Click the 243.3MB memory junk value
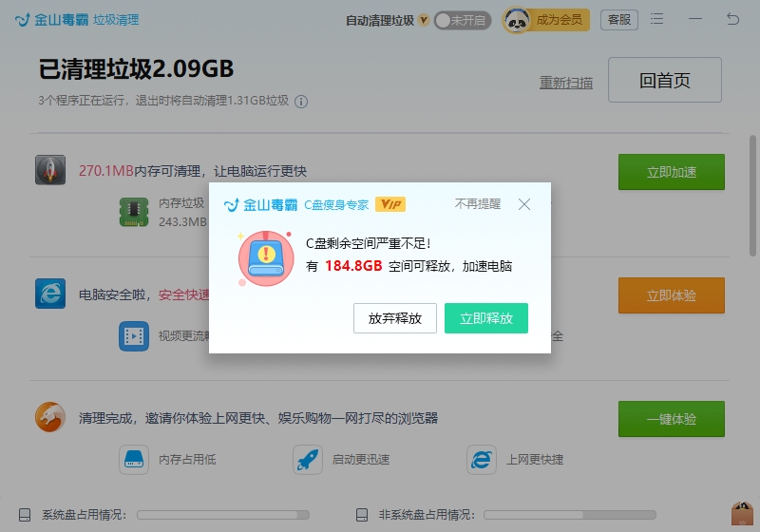Viewport: 760px width, 532px height. (182, 222)
